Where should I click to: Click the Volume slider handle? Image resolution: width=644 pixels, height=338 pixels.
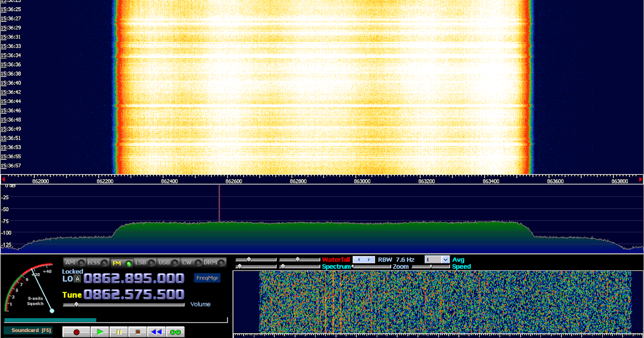point(76,304)
